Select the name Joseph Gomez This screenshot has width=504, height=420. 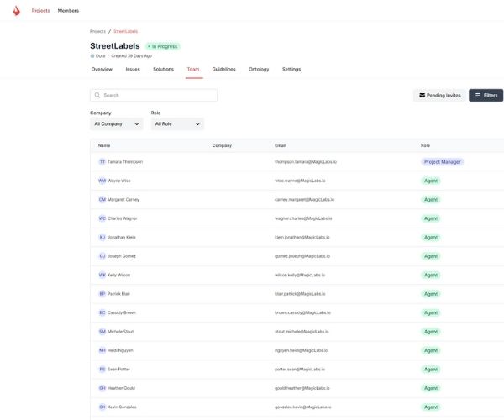(x=122, y=256)
